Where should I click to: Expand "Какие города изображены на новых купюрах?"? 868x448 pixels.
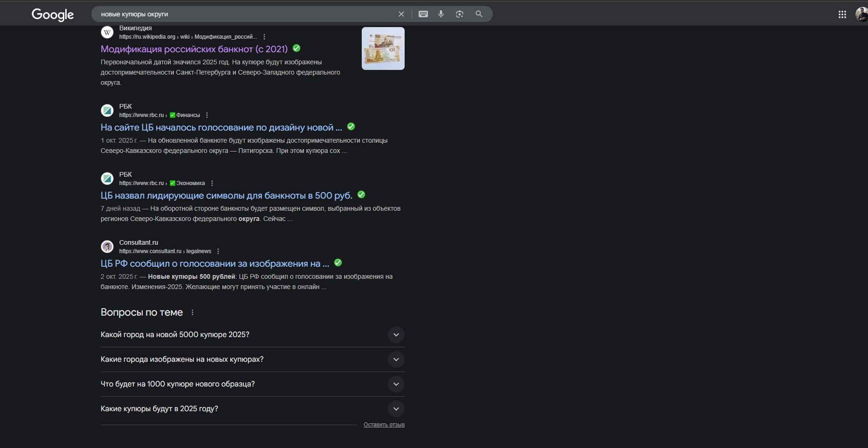(x=396, y=359)
